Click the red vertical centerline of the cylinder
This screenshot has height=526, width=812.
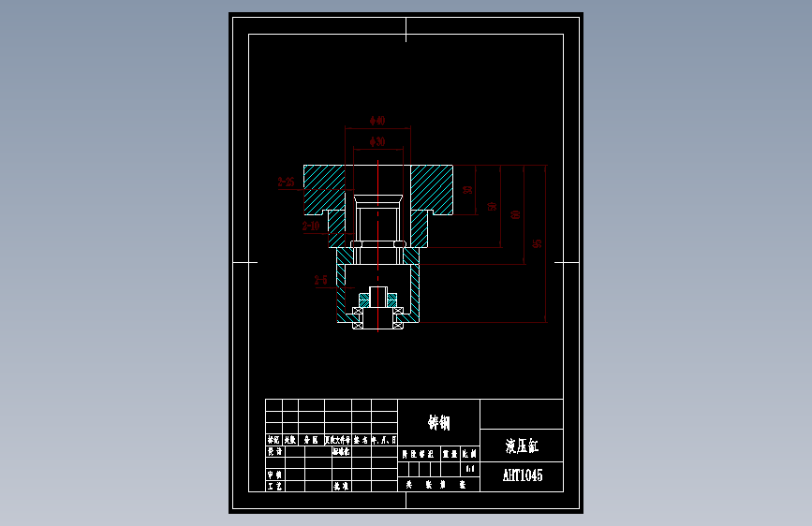pos(378,246)
